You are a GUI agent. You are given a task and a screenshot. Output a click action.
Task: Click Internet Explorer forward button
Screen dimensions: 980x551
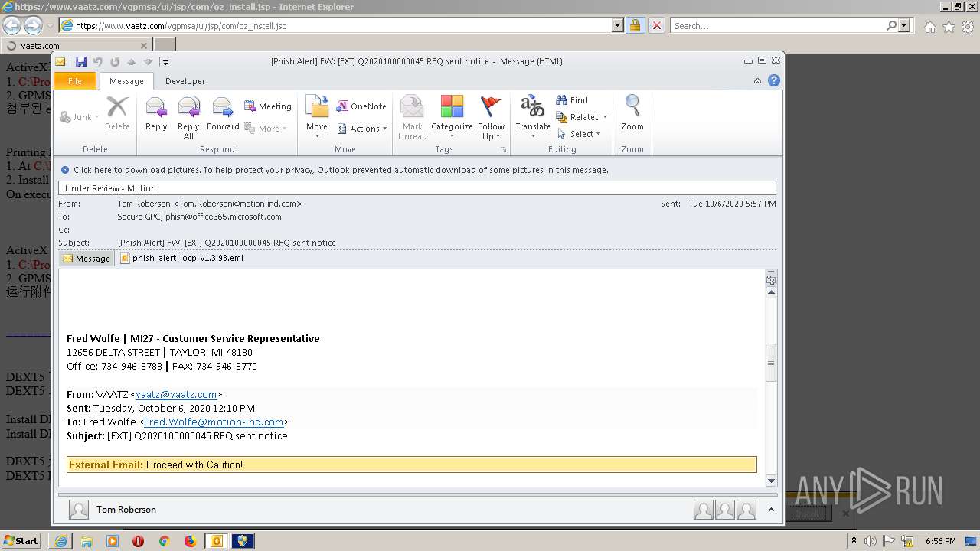33,25
